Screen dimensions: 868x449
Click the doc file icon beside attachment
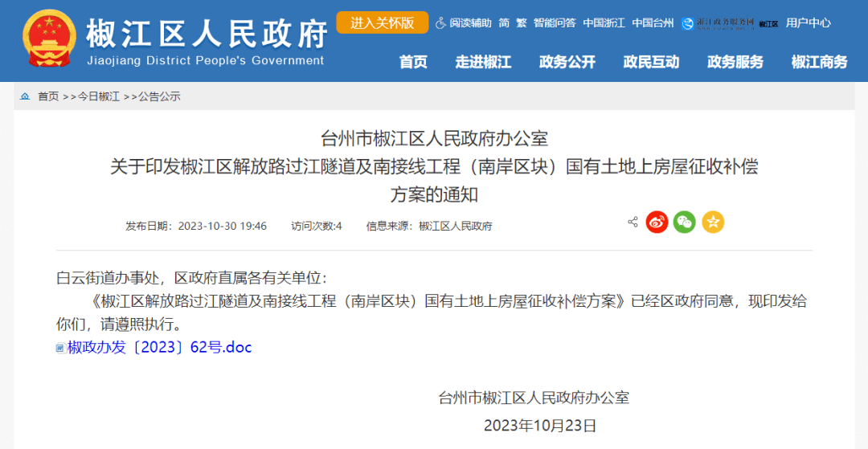click(x=61, y=348)
